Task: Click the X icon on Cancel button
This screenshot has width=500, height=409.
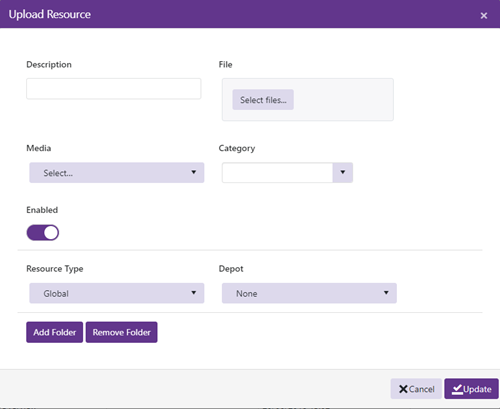Action: pos(403,389)
